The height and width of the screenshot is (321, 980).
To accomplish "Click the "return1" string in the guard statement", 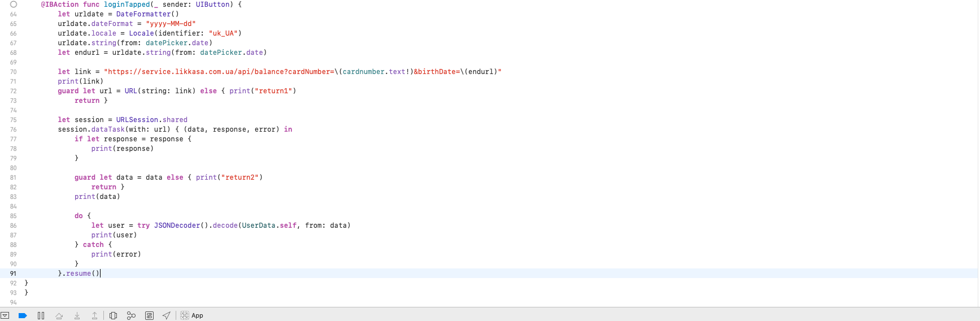I will tap(273, 91).
